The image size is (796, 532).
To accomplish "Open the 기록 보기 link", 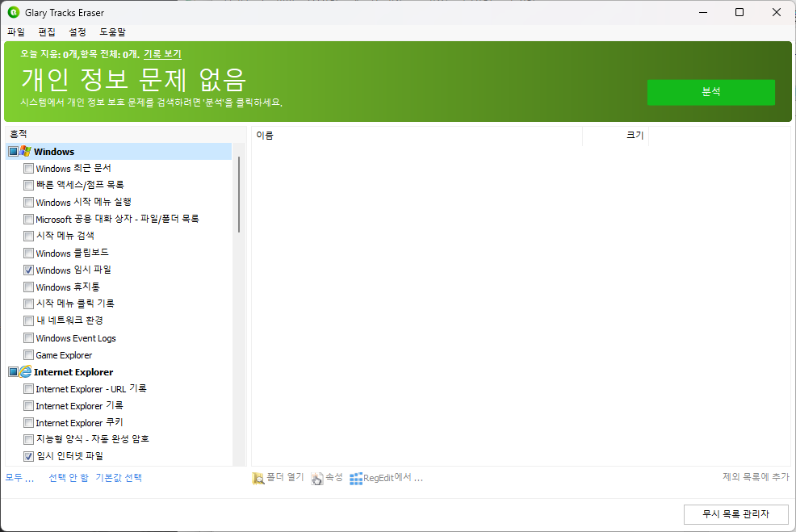I will 162,54.
